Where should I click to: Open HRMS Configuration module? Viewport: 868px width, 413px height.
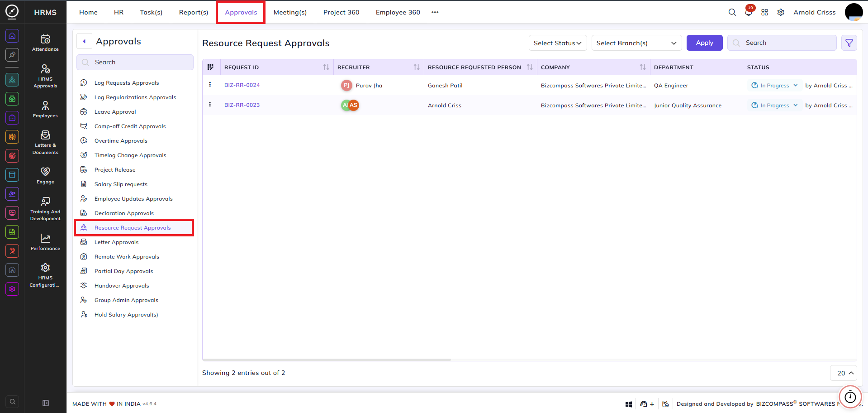click(x=45, y=275)
